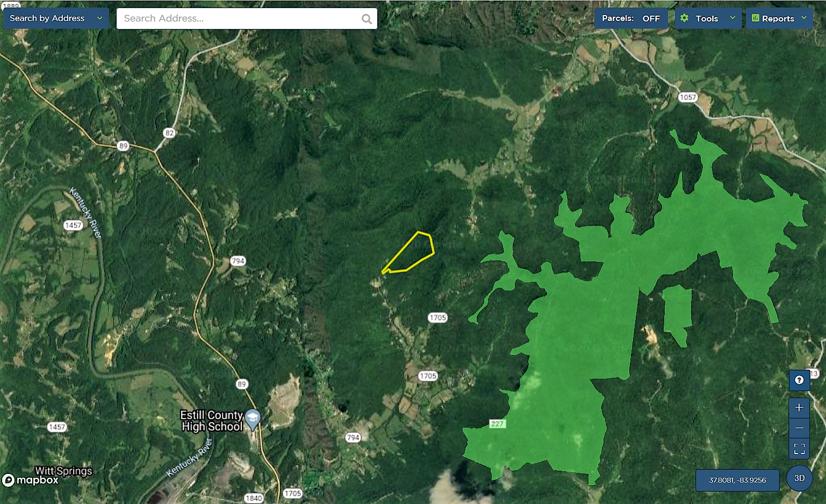Click the Tools gear icon
The height and width of the screenshot is (504, 826).
[684, 18]
